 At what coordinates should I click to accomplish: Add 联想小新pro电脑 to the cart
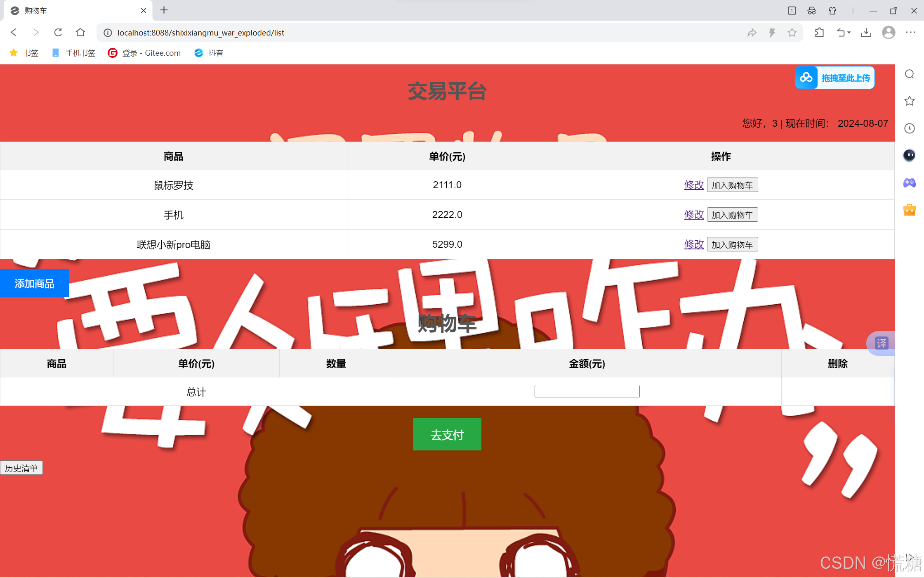[x=732, y=244]
